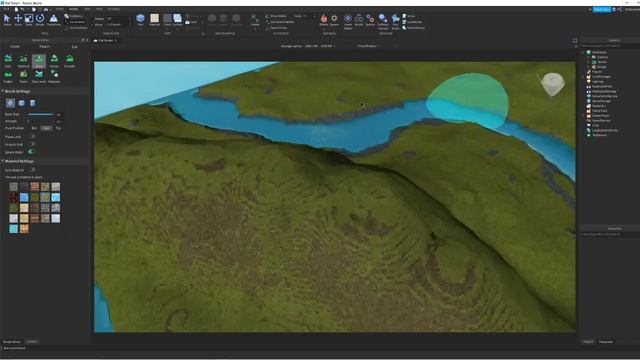Choose the Flatten terrain tool
Viewport: 640px width, 360px height.
click(x=8, y=76)
